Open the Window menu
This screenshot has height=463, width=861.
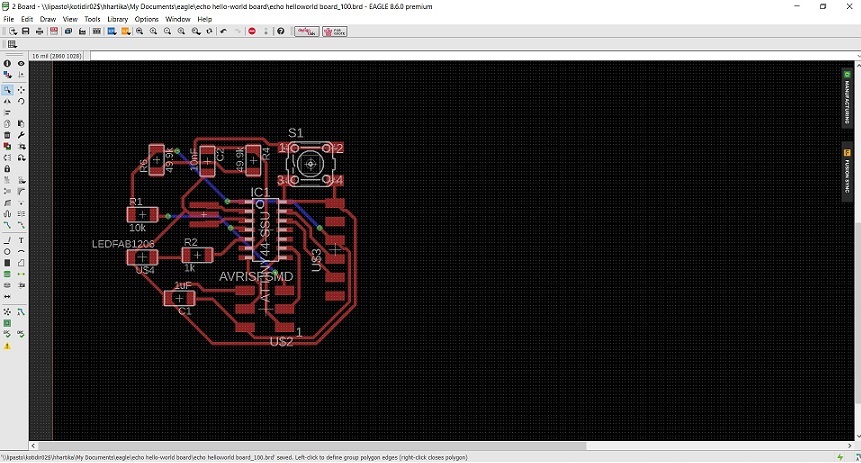tap(177, 19)
